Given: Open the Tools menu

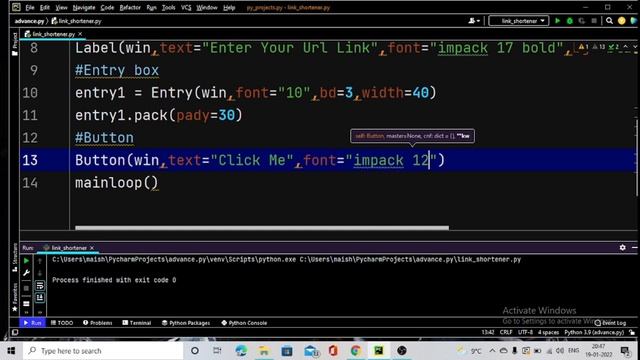Looking at the screenshot, I should (168, 7).
